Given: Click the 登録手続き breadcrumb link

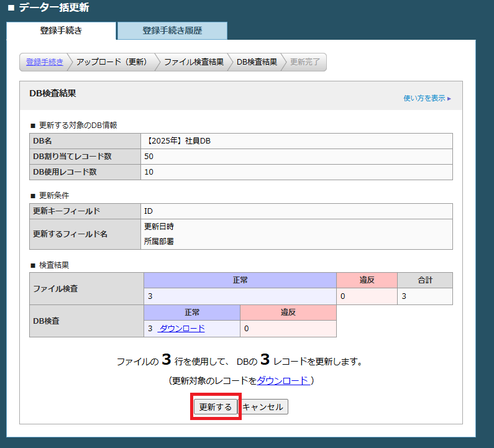Looking at the screenshot, I should 44,62.
